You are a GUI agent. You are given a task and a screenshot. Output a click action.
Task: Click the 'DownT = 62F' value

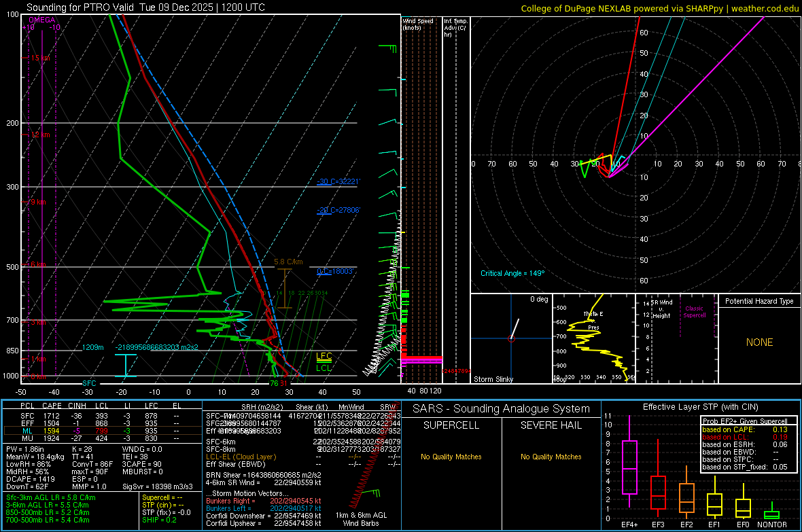(27, 486)
